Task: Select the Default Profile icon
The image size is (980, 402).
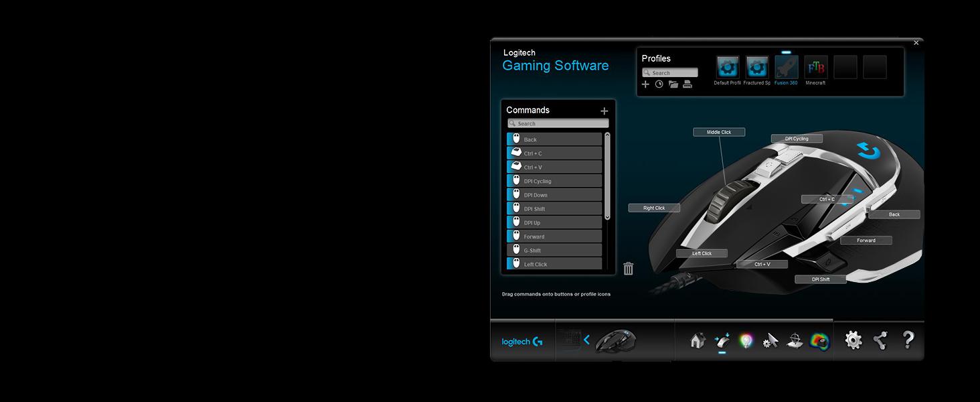Action: pos(728,67)
